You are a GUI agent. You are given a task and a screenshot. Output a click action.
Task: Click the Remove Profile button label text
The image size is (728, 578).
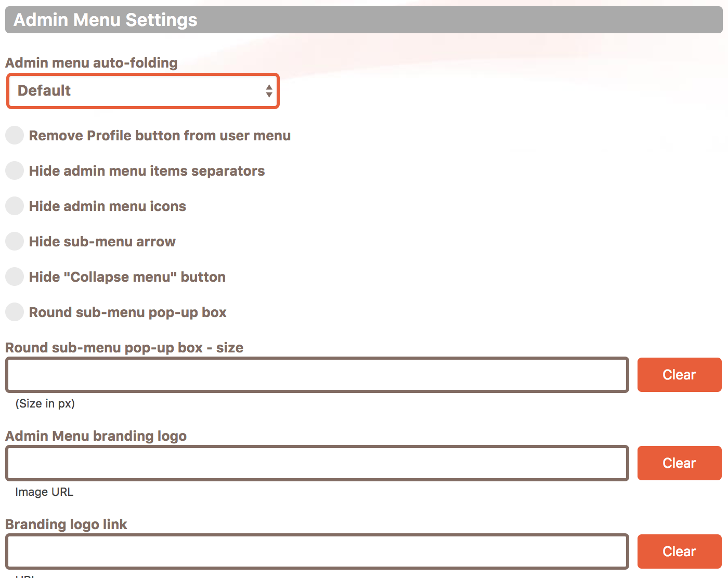click(160, 136)
